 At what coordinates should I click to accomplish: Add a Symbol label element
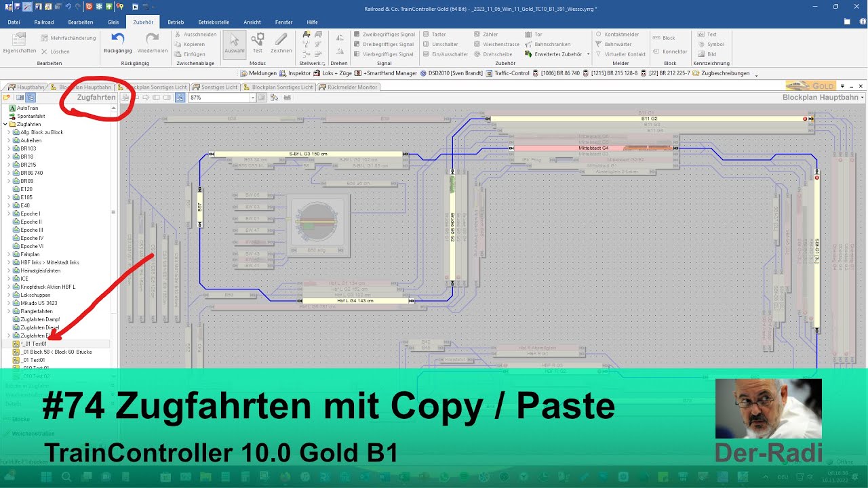(710, 44)
